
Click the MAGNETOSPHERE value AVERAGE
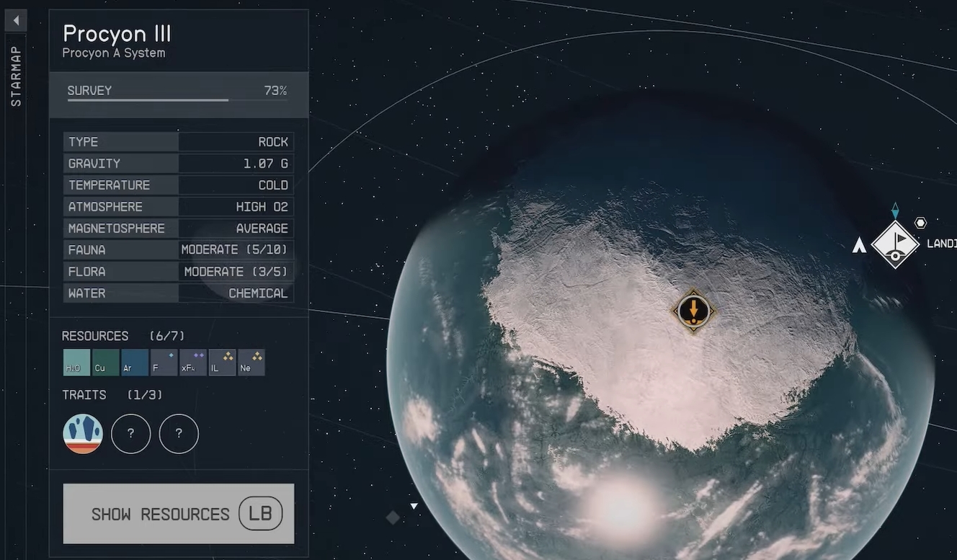pyautogui.click(x=262, y=228)
